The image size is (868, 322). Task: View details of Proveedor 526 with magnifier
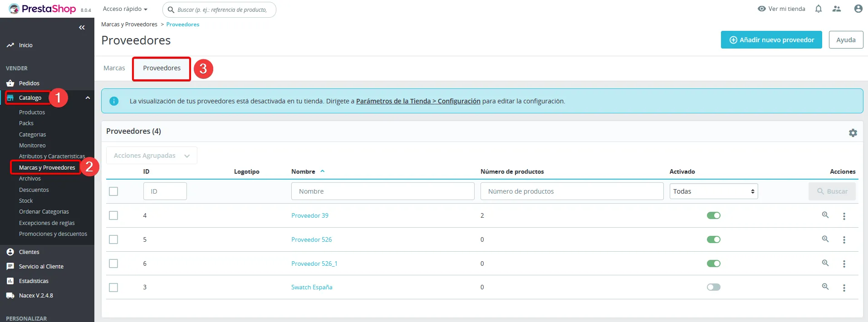pos(825,239)
